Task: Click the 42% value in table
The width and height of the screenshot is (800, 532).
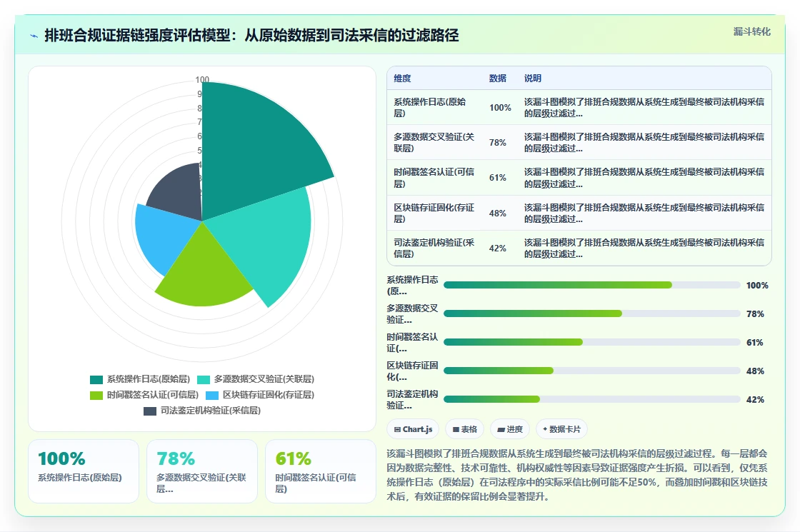Action: (497, 249)
